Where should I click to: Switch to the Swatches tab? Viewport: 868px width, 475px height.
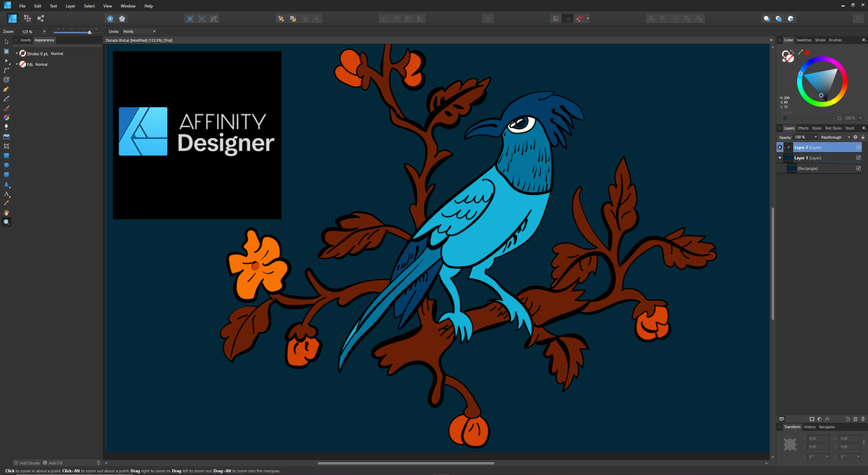click(x=804, y=40)
